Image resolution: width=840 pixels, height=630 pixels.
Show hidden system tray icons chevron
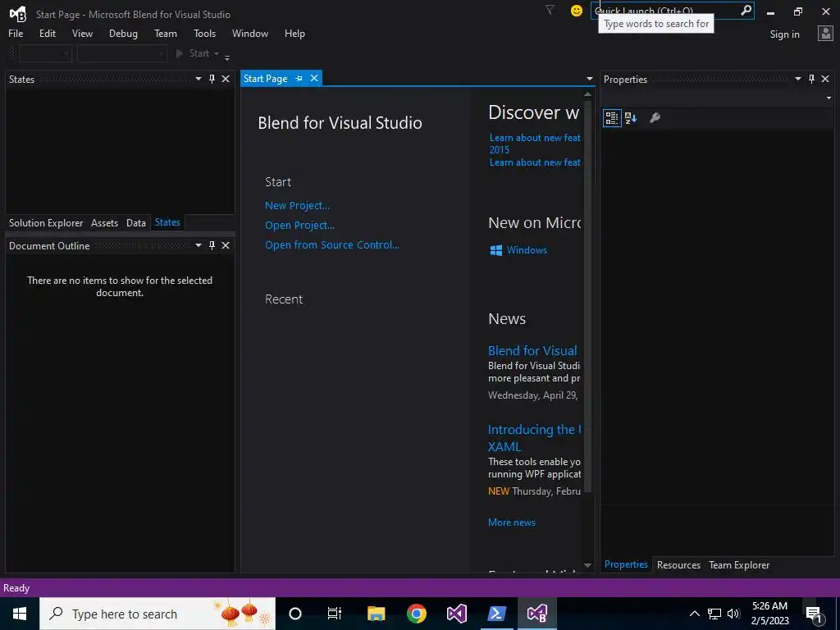pyautogui.click(x=694, y=614)
